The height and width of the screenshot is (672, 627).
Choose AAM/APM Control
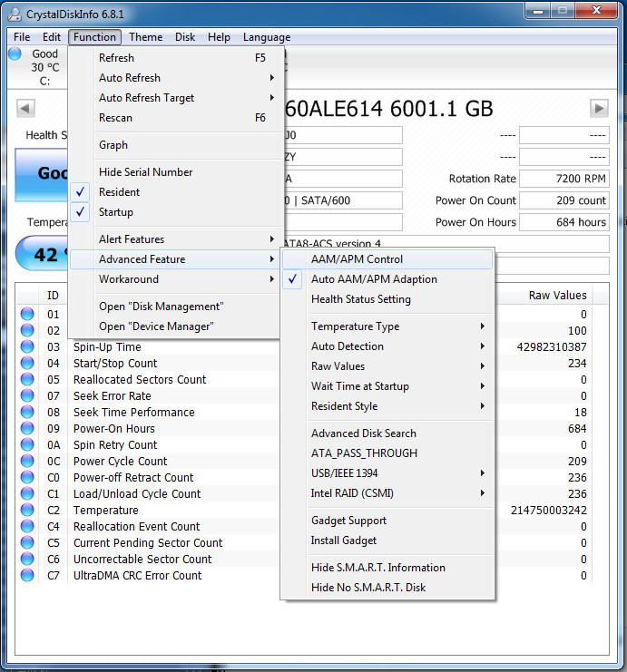click(x=387, y=259)
